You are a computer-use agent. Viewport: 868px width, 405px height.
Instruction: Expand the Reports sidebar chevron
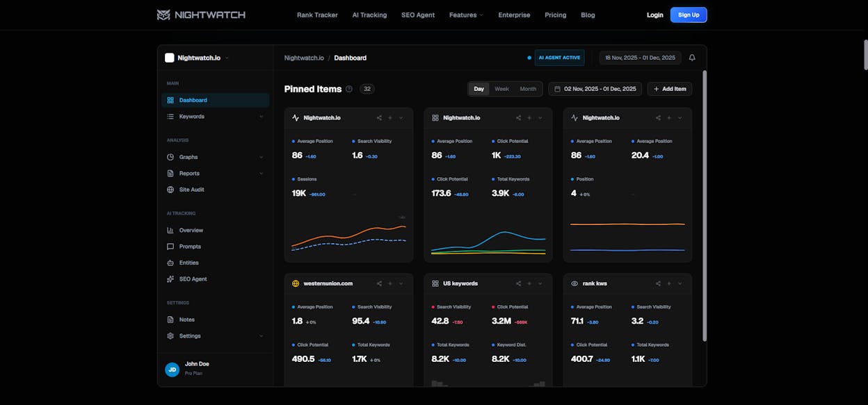pyautogui.click(x=262, y=173)
